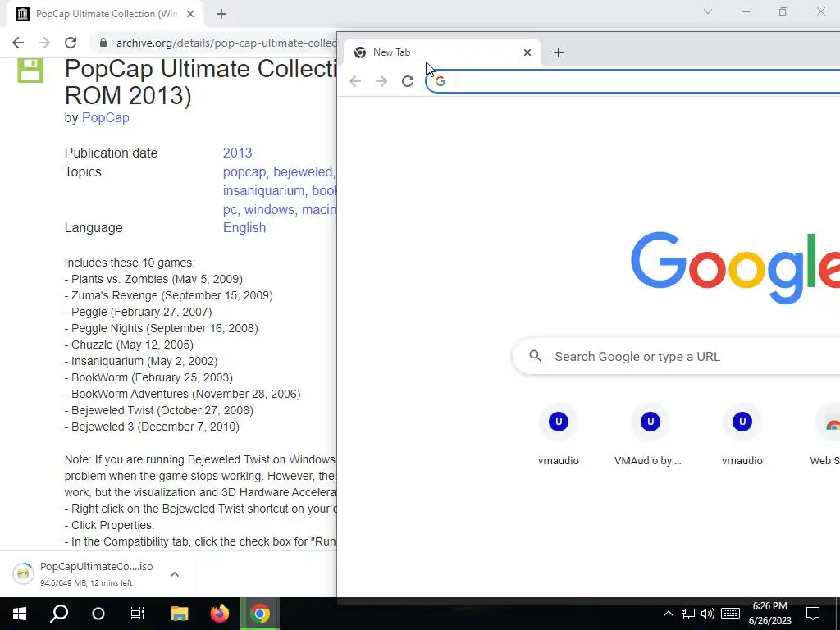Click the bejeweled topic link
Screen dimensions: 840x630
point(303,172)
